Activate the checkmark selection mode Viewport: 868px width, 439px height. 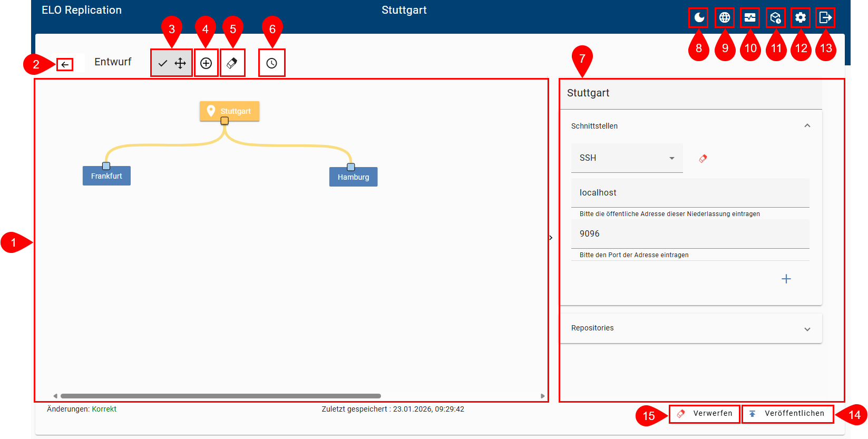(x=163, y=63)
